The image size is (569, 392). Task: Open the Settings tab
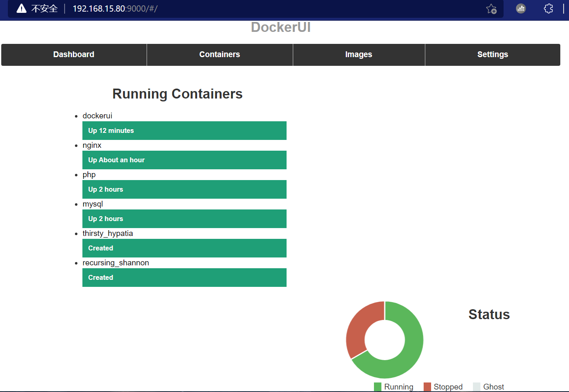tap(492, 55)
